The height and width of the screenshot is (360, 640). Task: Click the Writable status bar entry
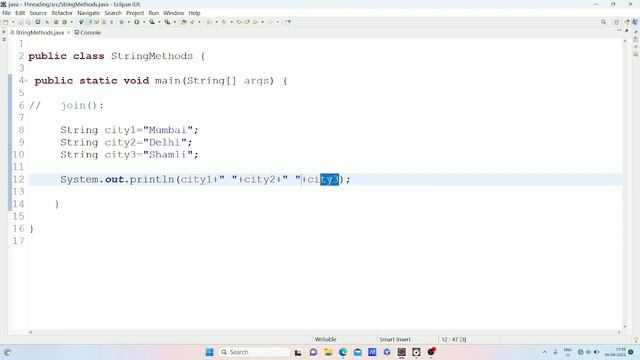pos(325,339)
